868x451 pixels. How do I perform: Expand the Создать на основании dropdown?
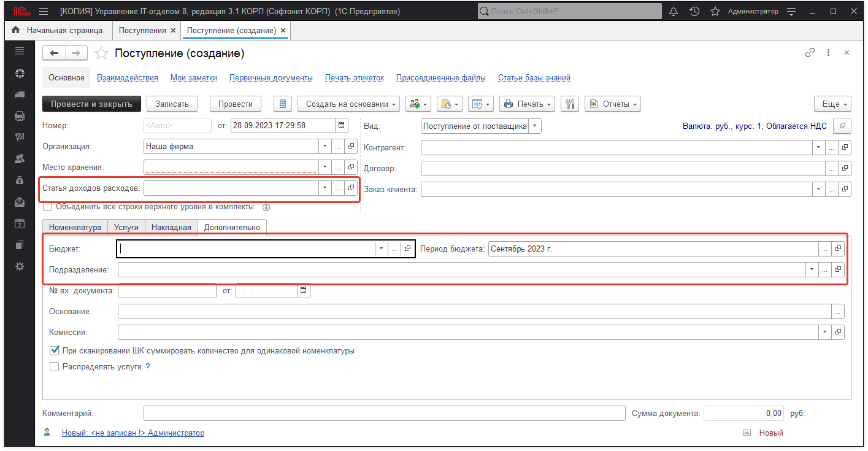348,104
